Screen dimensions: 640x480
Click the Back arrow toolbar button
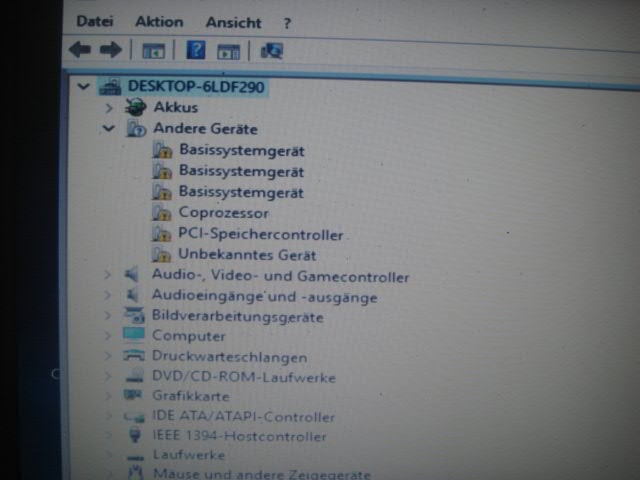[x=80, y=50]
